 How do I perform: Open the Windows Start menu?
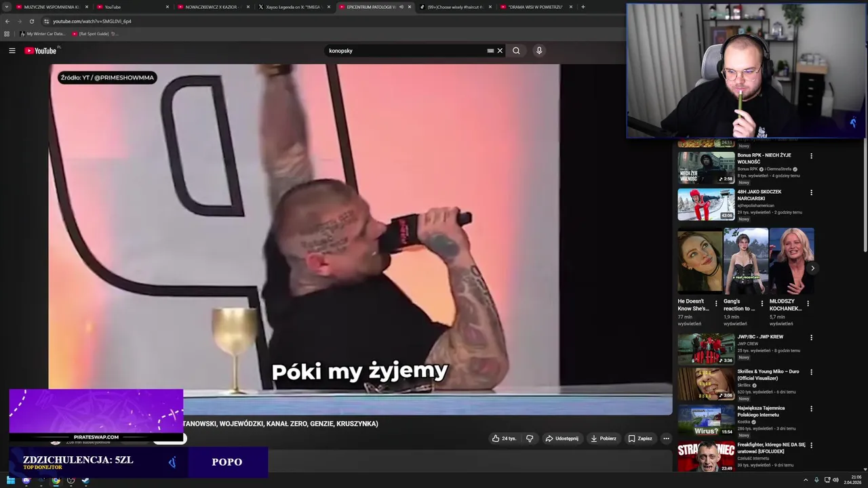10,481
